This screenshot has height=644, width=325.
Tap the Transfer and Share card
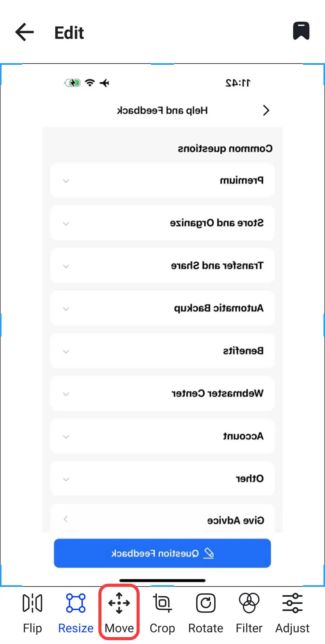162,266
